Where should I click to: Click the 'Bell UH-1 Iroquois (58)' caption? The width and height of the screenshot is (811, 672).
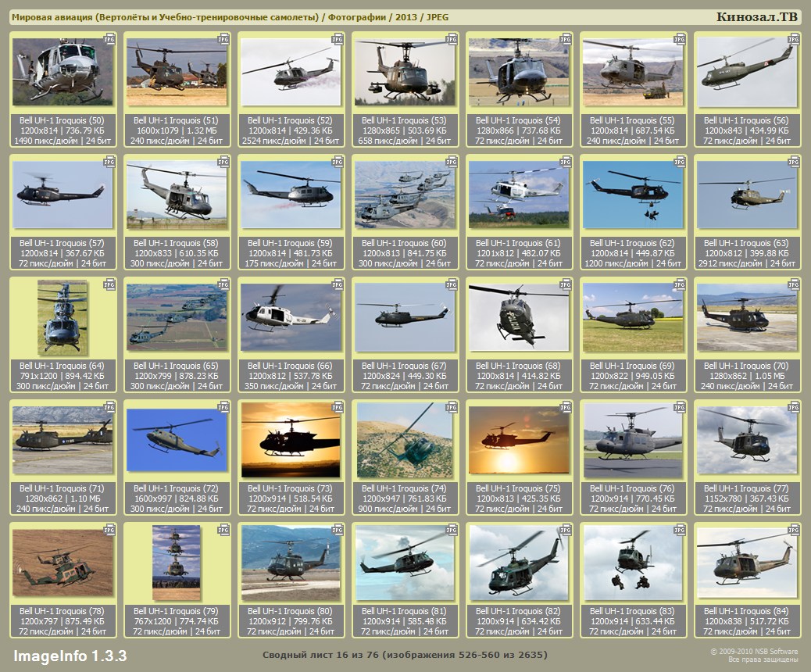(177, 243)
